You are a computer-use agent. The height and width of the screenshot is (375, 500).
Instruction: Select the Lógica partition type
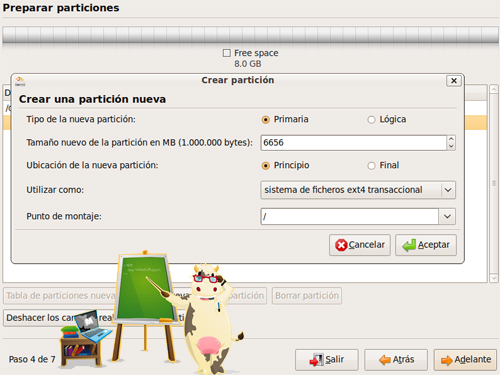point(371,119)
